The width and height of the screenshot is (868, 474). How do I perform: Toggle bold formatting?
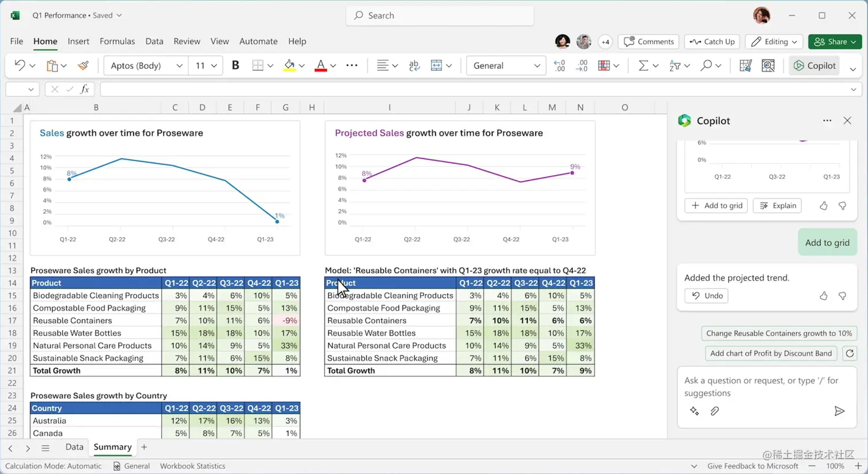pos(235,65)
